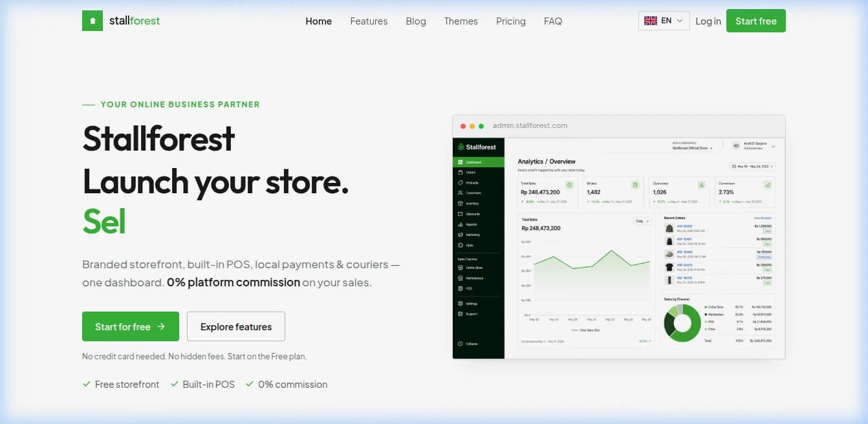The image size is (868, 424).
Task: Click the Start for free hero button
Action: tap(131, 326)
